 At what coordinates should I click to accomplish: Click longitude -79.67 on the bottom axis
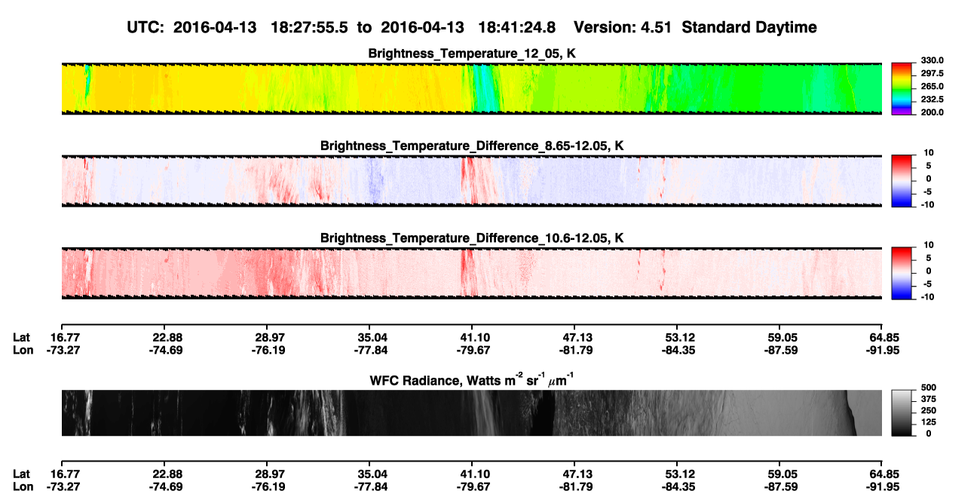[472, 487]
